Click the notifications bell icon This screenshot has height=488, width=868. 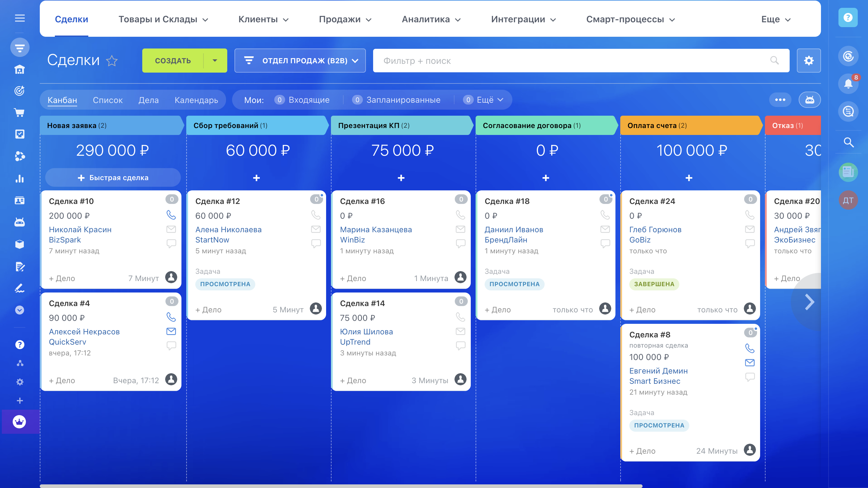[x=848, y=83]
